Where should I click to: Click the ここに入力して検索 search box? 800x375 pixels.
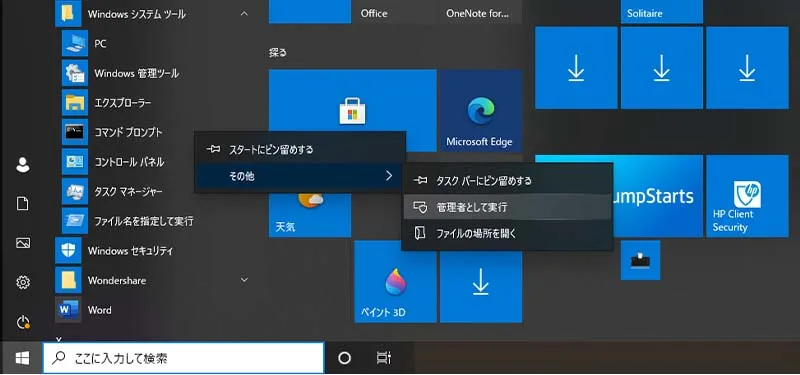(x=183, y=358)
